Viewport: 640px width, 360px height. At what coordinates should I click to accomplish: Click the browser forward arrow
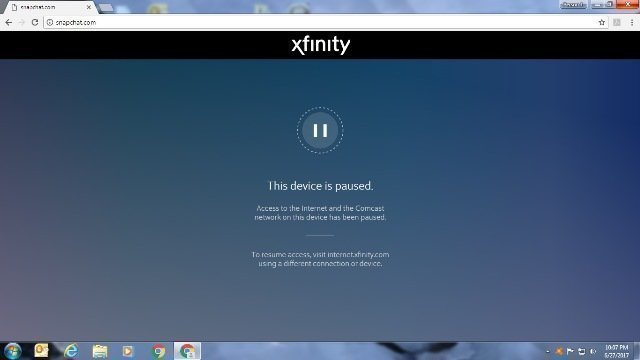pos(22,22)
